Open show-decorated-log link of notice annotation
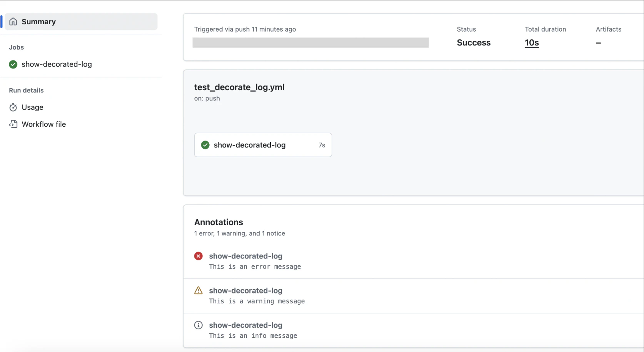This screenshot has width=644, height=352. click(x=246, y=325)
